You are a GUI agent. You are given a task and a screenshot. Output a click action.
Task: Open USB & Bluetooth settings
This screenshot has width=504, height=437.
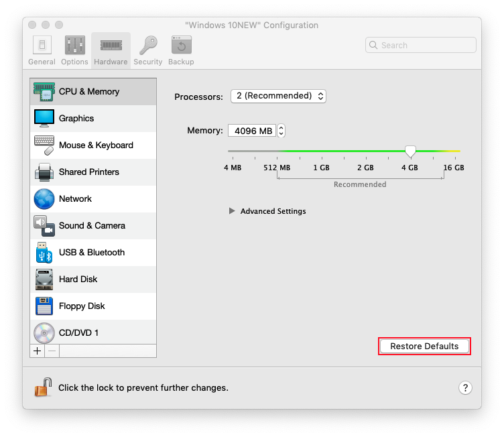pyautogui.click(x=91, y=253)
